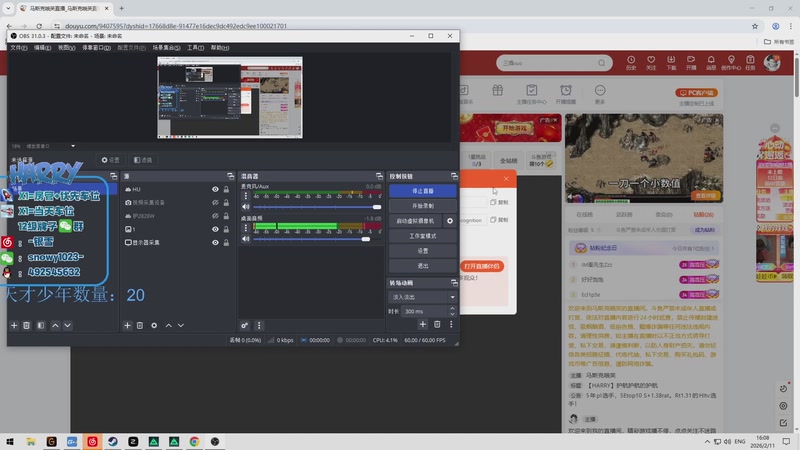Toggle visibility of image source 1

click(x=215, y=229)
